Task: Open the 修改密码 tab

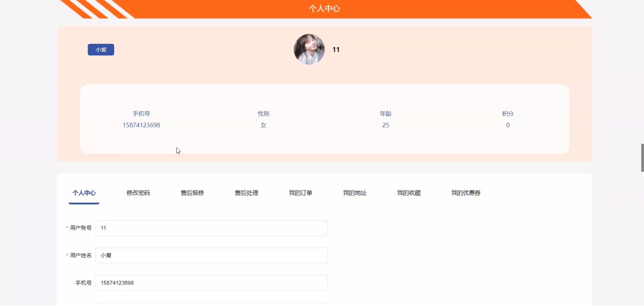Action: [138, 193]
